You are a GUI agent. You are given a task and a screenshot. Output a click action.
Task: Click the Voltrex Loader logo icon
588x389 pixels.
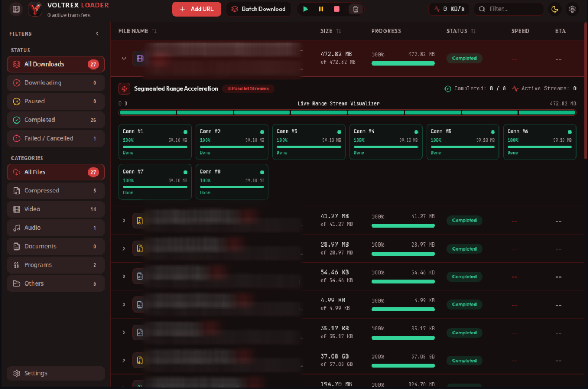[x=35, y=9]
